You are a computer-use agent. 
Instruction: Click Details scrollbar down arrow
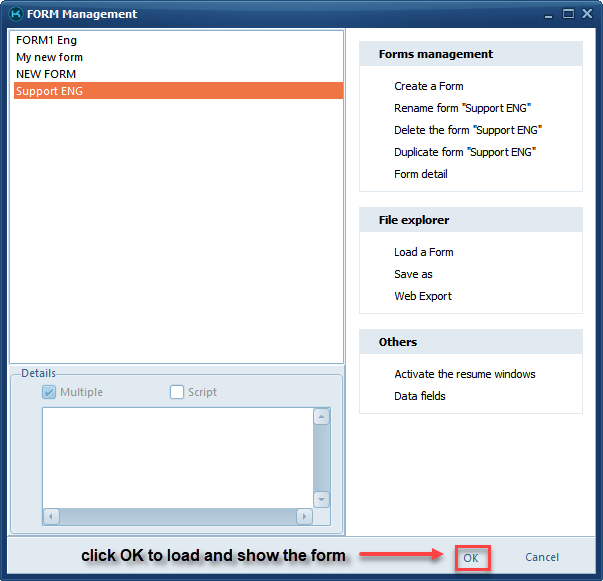pos(321,499)
